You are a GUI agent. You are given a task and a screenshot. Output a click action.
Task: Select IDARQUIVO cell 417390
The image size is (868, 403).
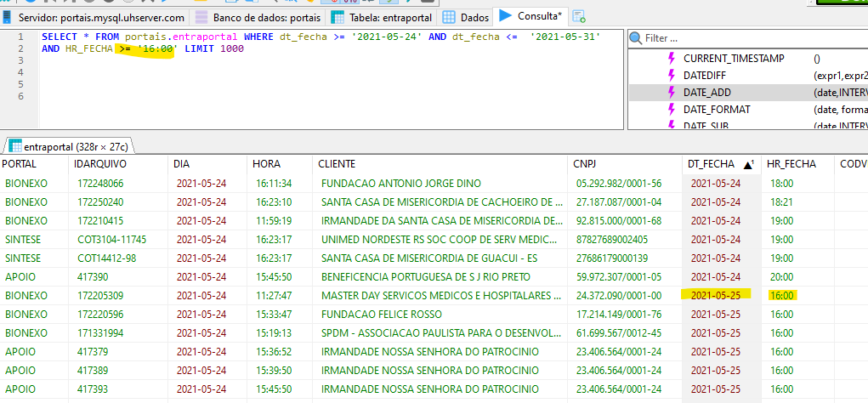point(119,277)
